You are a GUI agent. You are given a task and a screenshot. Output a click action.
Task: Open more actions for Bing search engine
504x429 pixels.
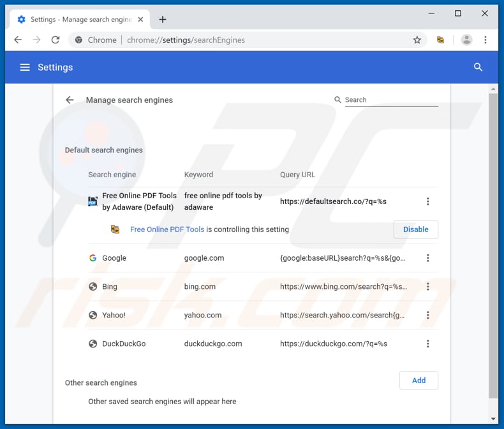click(427, 287)
